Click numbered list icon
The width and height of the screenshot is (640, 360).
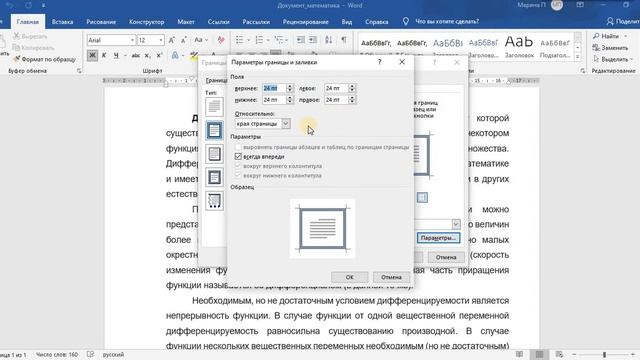tap(259, 40)
